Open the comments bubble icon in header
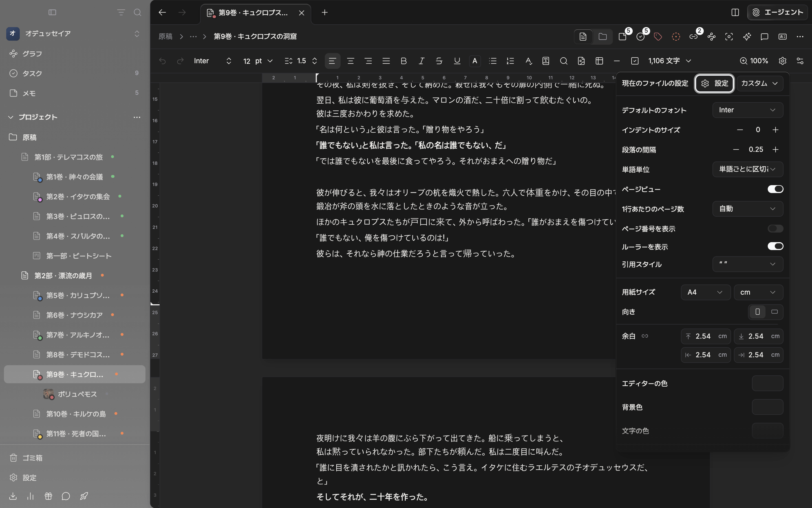Screen dimensions: 812x508 pyautogui.click(x=764, y=36)
